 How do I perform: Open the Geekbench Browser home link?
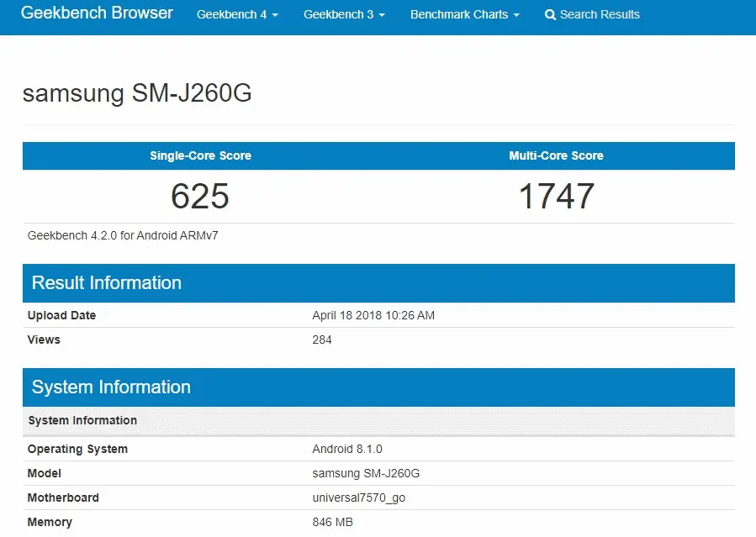pos(97,13)
